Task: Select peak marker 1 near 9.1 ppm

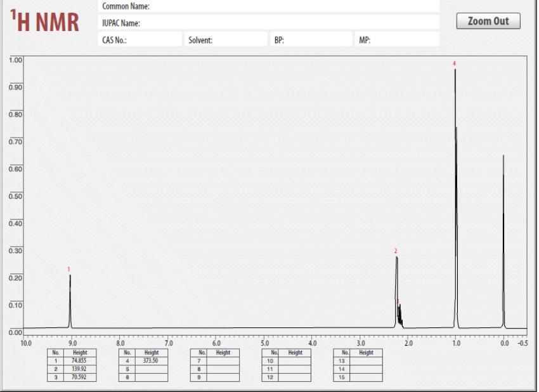Action: tap(70, 269)
